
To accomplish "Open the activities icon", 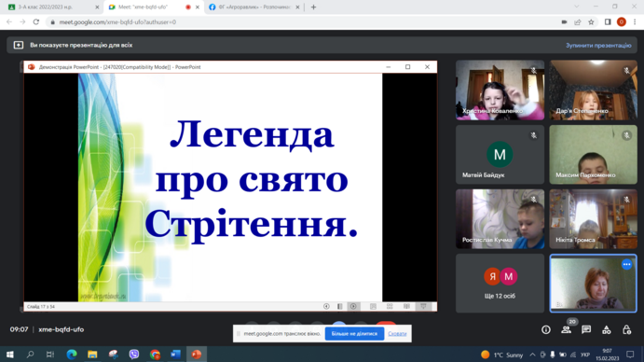I will point(606,329).
